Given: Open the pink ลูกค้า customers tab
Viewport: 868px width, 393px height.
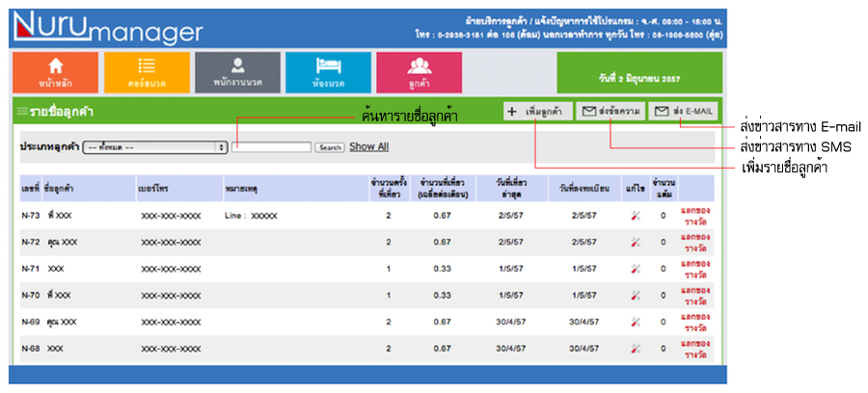Looking at the screenshot, I should (419, 71).
